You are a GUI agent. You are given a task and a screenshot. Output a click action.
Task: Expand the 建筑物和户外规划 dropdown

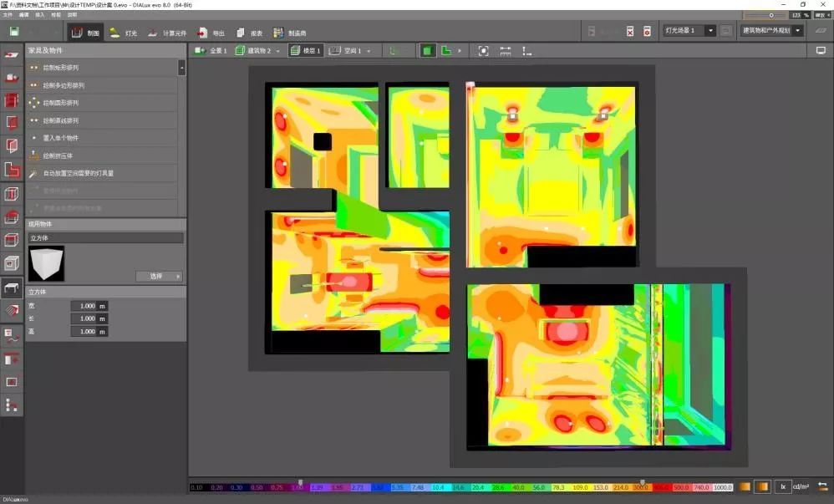[x=798, y=31]
